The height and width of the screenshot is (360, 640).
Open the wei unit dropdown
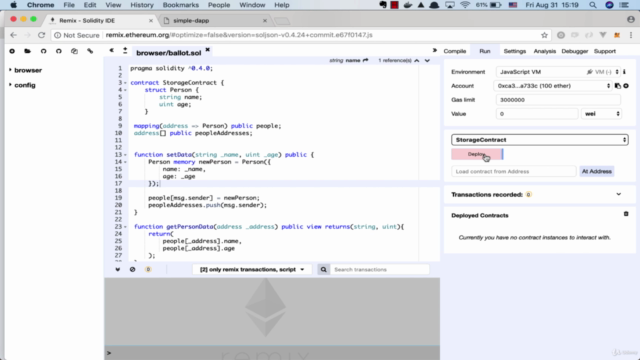602,114
